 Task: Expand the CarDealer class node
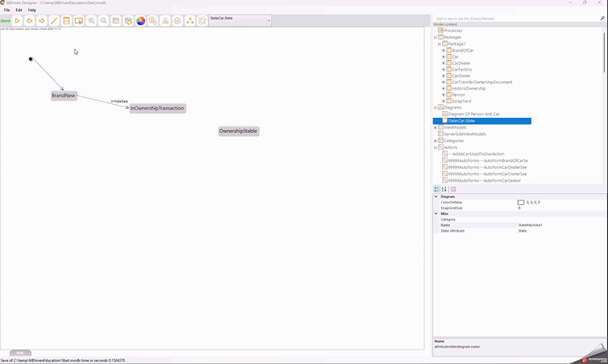(x=443, y=63)
